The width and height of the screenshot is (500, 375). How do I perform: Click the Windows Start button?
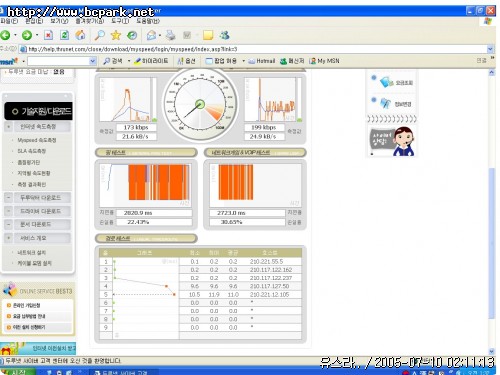[17, 371]
